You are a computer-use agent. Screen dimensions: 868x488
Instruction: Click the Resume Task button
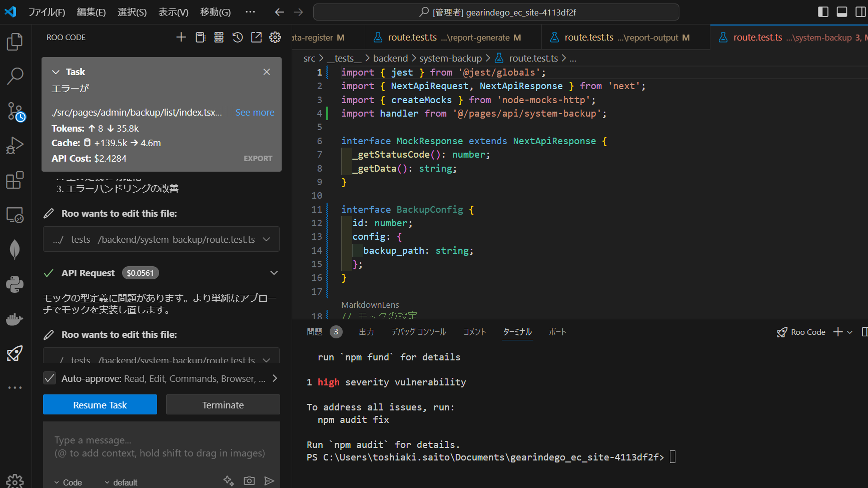coord(100,405)
